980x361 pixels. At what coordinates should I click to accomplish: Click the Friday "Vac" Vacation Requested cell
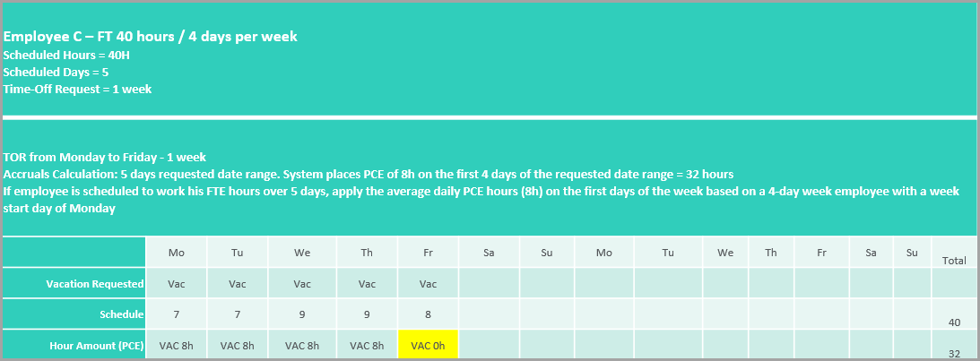tap(428, 284)
